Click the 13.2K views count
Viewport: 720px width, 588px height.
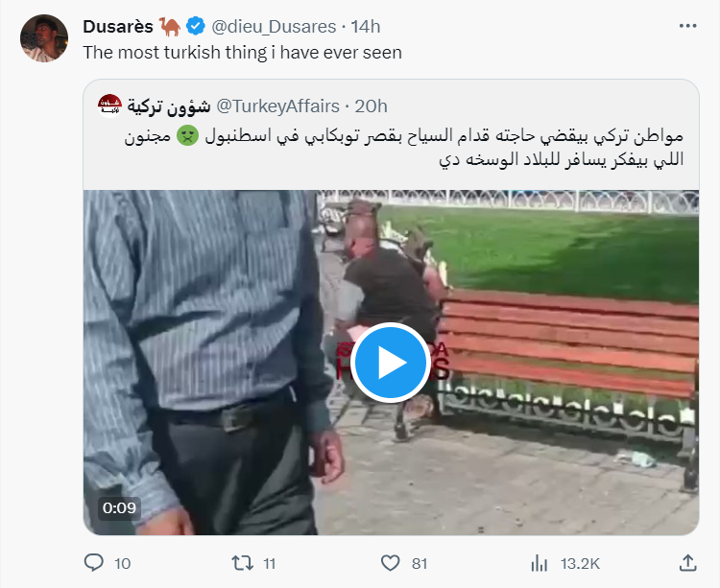click(x=580, y=563)
